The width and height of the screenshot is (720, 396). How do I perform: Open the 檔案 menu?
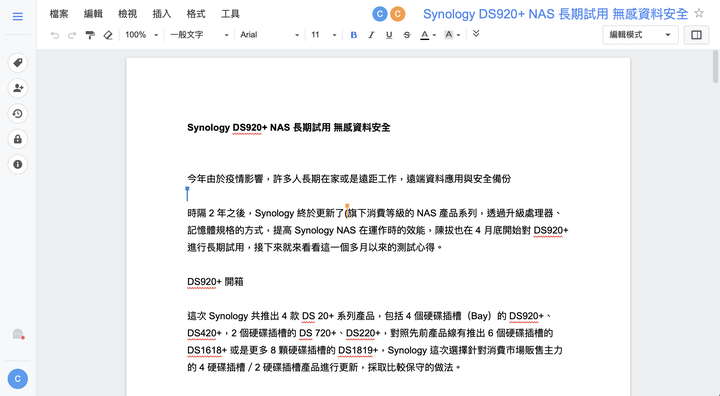click(x=59, y=14)
